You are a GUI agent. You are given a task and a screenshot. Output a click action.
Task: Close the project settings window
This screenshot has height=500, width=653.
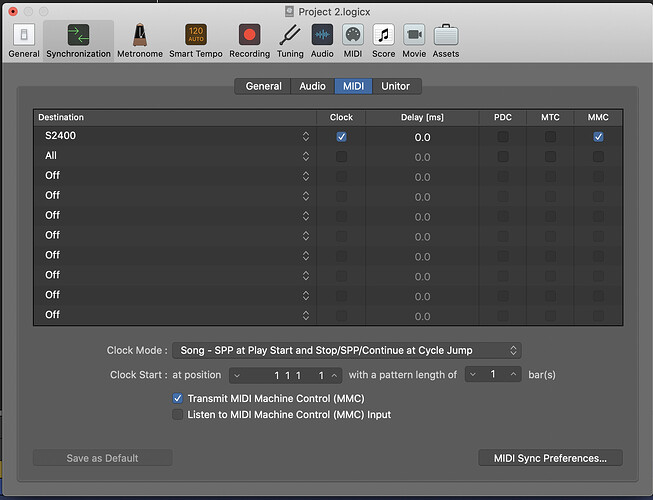[x=13, y=12]
